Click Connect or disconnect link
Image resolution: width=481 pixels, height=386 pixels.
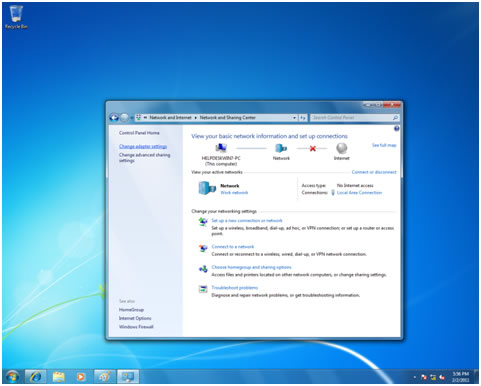pos(374,172)
